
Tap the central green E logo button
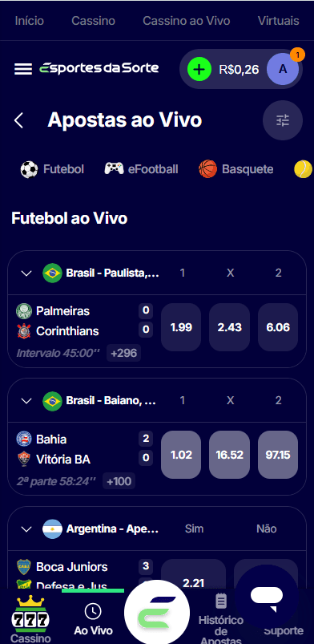157,613
